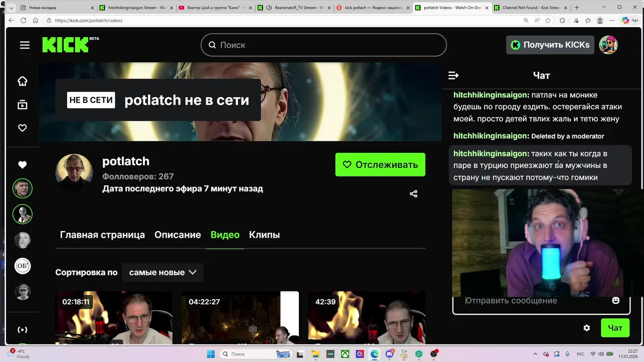Close the "kick potlach" Yandex browser tab
The width and height of the screenshot is (644, 362).
[408, 8]
